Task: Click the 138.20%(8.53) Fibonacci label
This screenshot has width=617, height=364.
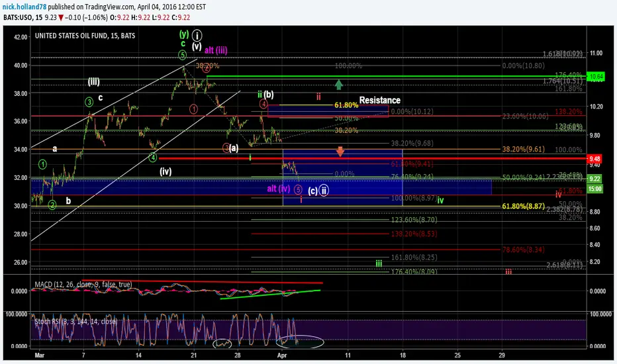Action: 414,234
